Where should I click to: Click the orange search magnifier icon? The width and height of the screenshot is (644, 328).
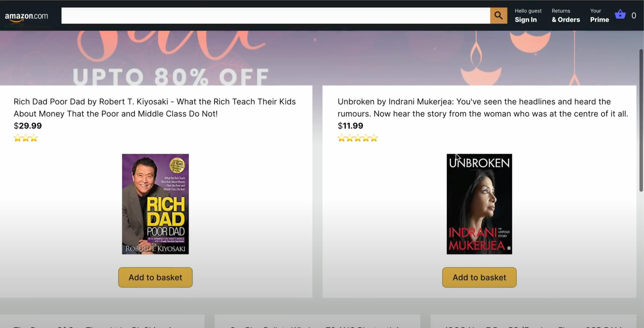point(498,15)
